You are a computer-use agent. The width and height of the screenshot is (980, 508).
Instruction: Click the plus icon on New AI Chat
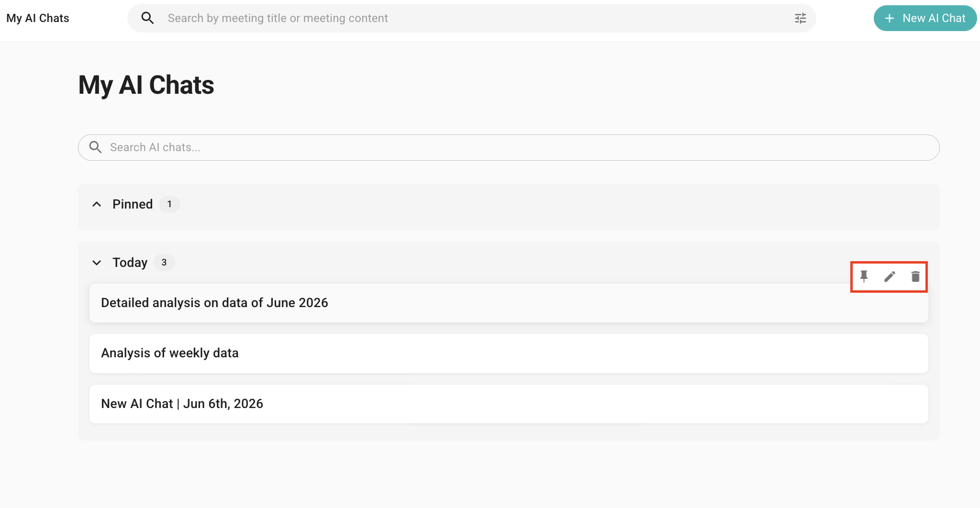coord(890,18)
